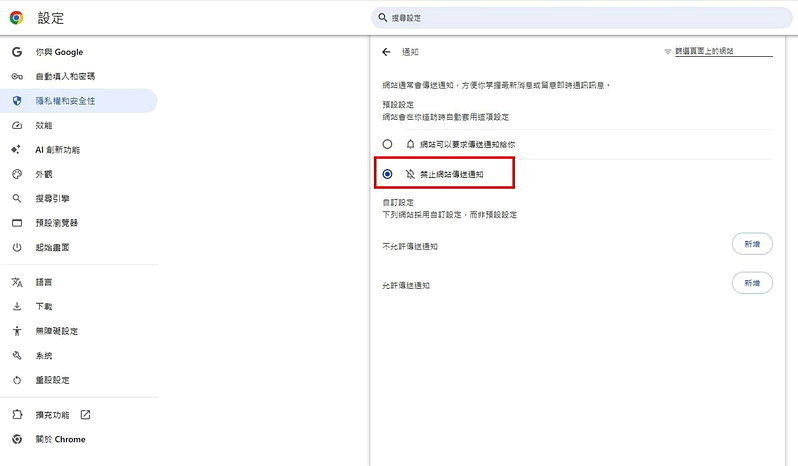Open 外觀 settings section

[x=79, y=174]
